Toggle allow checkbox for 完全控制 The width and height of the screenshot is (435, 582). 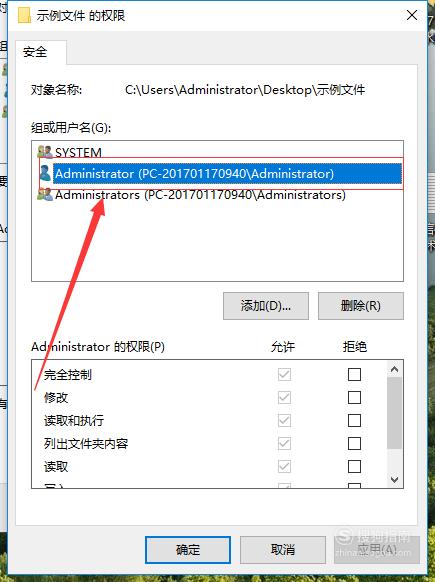coord(284,375)
